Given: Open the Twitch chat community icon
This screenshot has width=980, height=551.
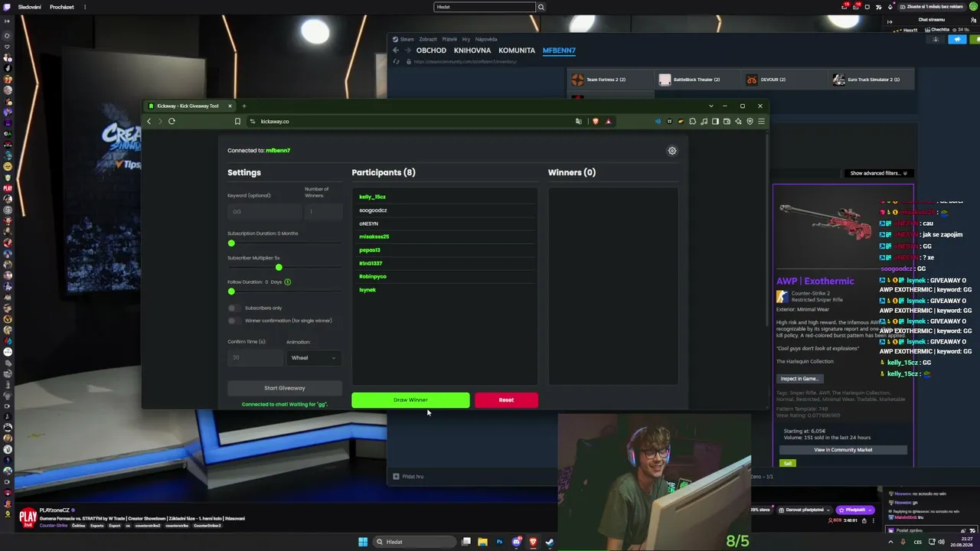Looking at the screenshot, I should click(972, 21).
